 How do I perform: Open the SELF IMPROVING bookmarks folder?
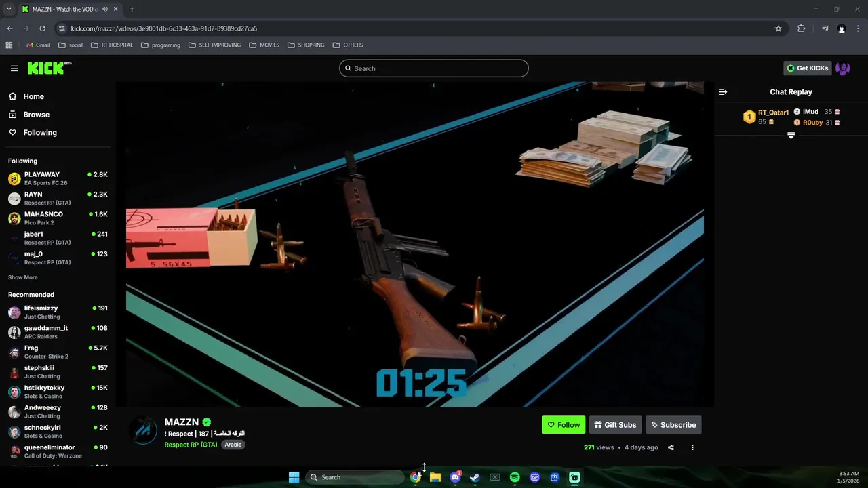tap(214, 45)
